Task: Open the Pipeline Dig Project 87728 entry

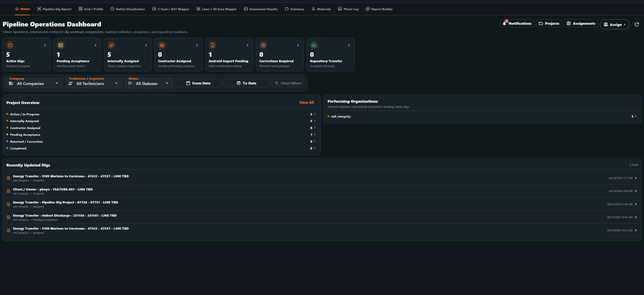Action: point(322,204)
